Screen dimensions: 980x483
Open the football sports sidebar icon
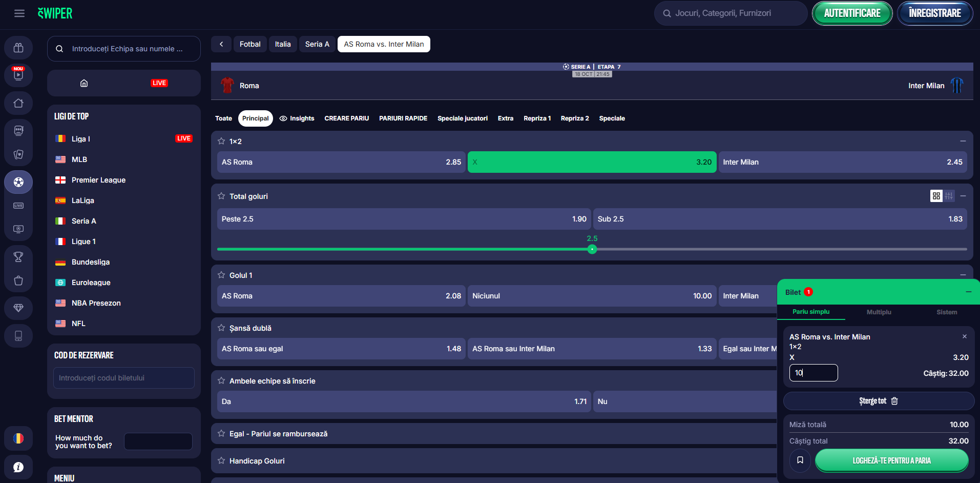(x=18, y=182)
